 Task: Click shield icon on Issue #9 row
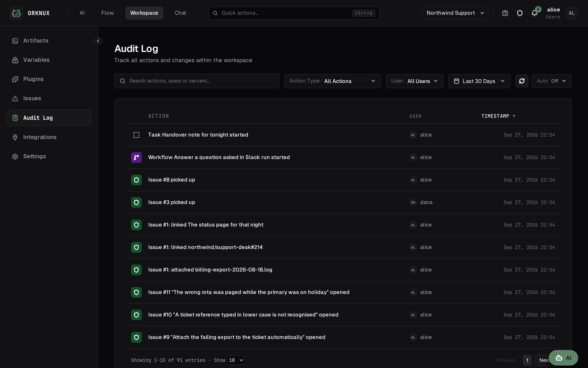point(136,337)
